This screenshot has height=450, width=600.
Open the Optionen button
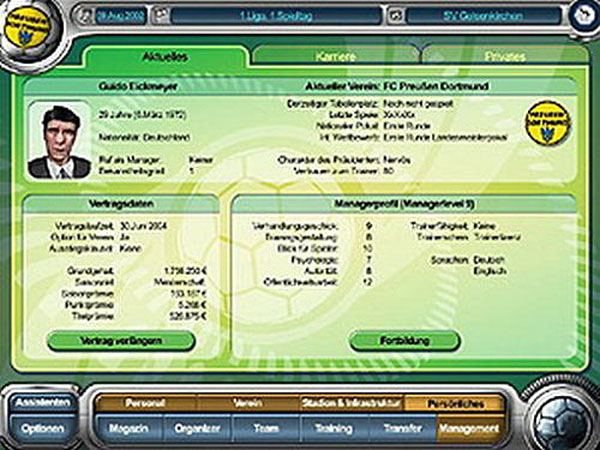click(x=42, y=429)
